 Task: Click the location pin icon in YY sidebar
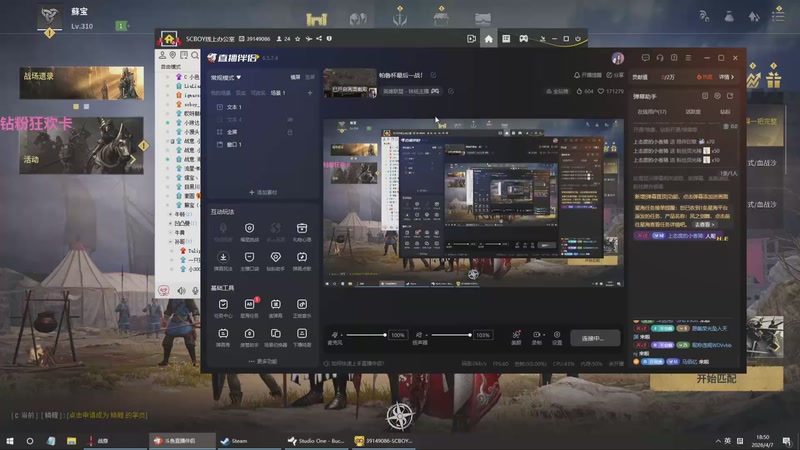point(173,55)
